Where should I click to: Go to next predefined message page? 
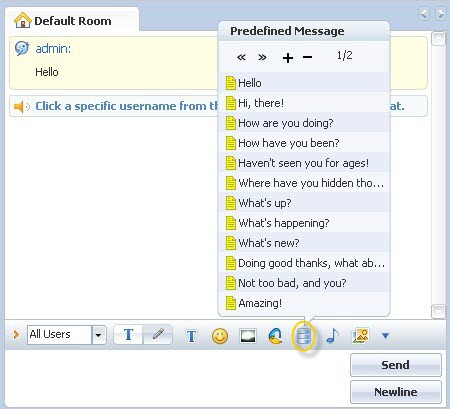(262, 57)
